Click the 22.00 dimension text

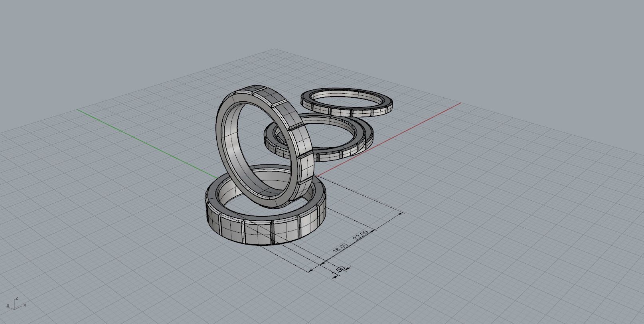coord(360,235)
